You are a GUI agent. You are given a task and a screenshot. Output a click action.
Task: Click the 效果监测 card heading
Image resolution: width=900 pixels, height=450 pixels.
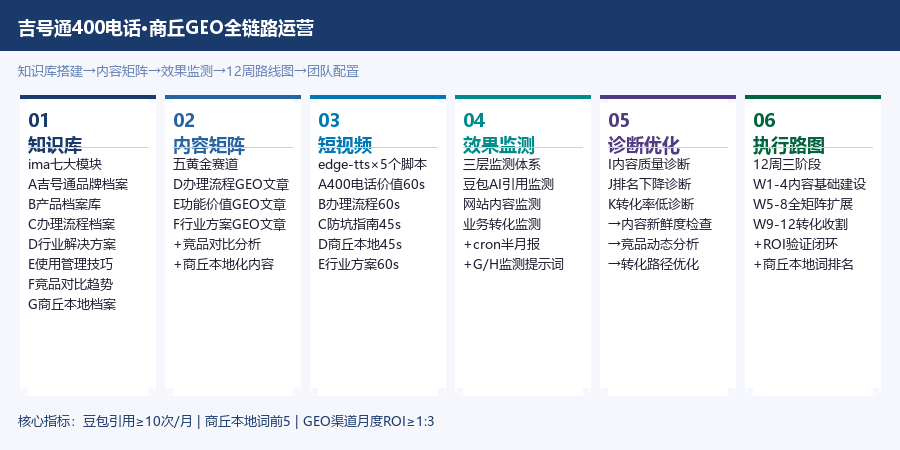[x=499, y=145]
